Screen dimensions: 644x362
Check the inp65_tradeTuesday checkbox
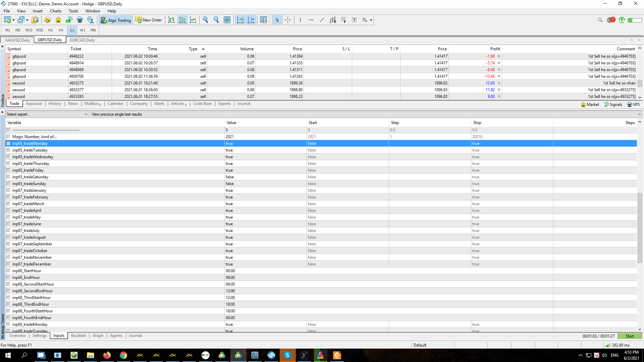(8, 150)
